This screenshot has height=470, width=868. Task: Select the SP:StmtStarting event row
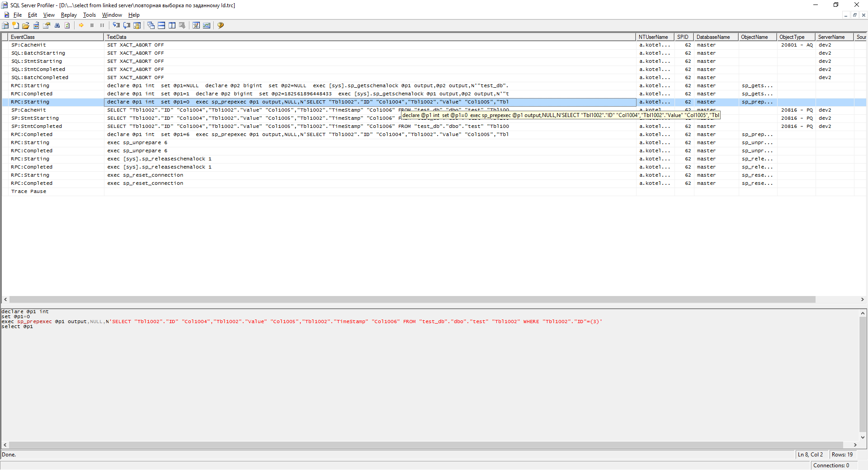click(x=434, y=118)
